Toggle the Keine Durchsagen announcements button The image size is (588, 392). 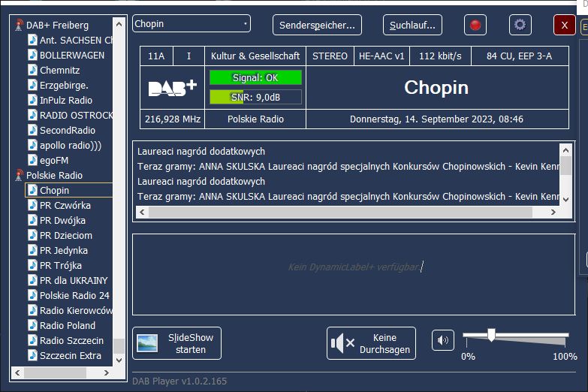click(x=372, y=343)
